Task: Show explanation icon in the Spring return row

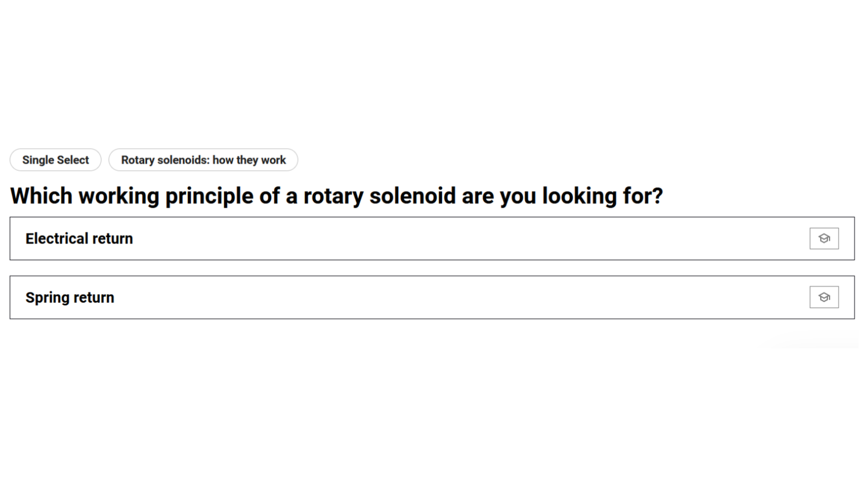Action: (x=823, y=297)
